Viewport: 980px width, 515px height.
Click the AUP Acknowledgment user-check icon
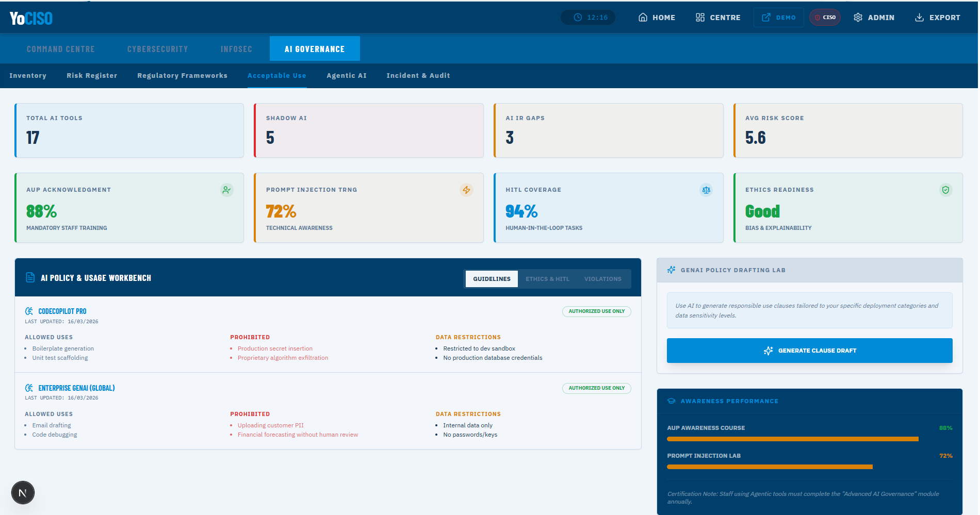226,190
